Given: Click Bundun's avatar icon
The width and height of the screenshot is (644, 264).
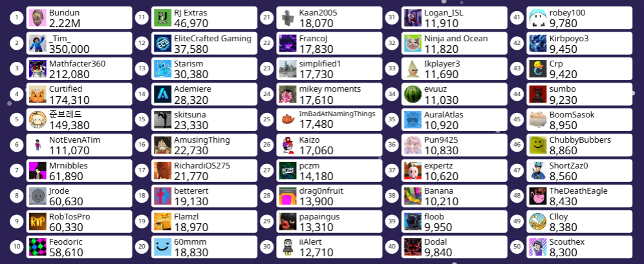Looking at the screenshot, I should 38,18.
